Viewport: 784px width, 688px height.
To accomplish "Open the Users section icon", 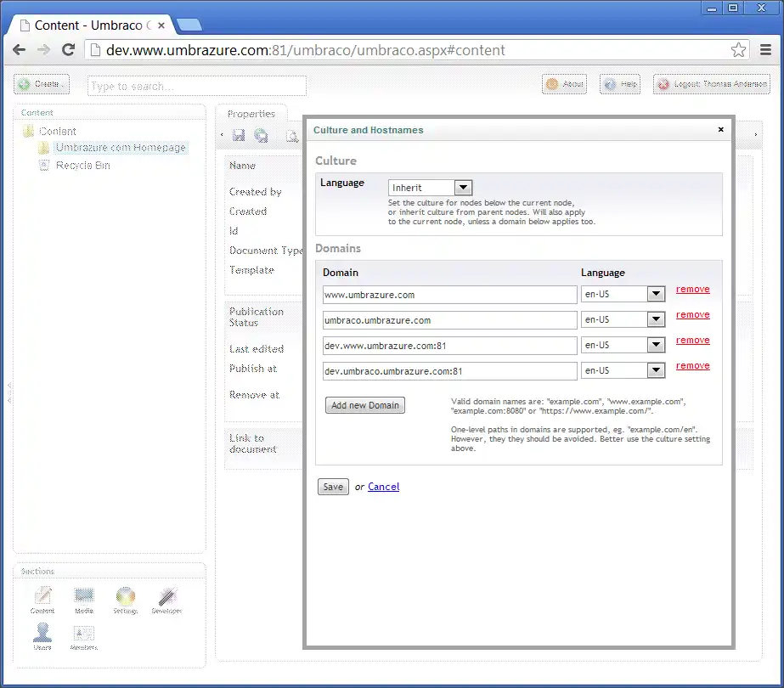I will click(42, 636).
